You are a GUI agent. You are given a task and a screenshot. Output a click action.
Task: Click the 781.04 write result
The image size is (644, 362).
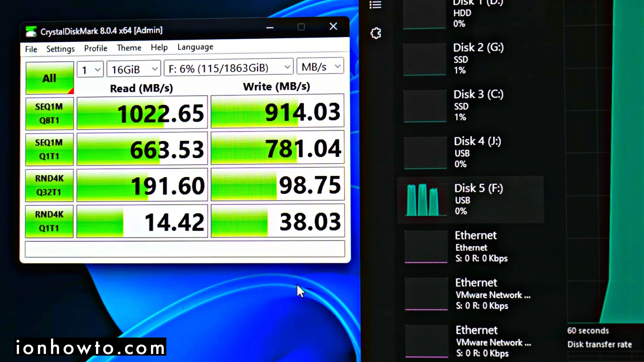click(x=277, y=148)
